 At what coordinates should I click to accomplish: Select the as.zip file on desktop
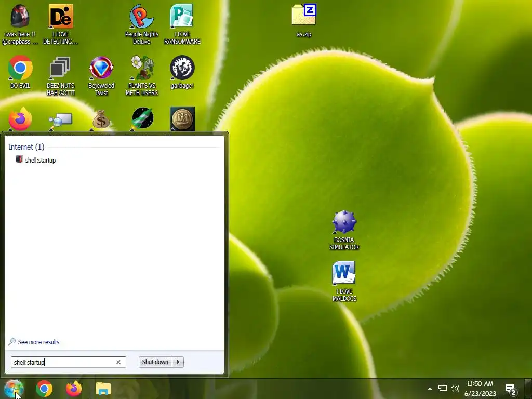[303, 20]
